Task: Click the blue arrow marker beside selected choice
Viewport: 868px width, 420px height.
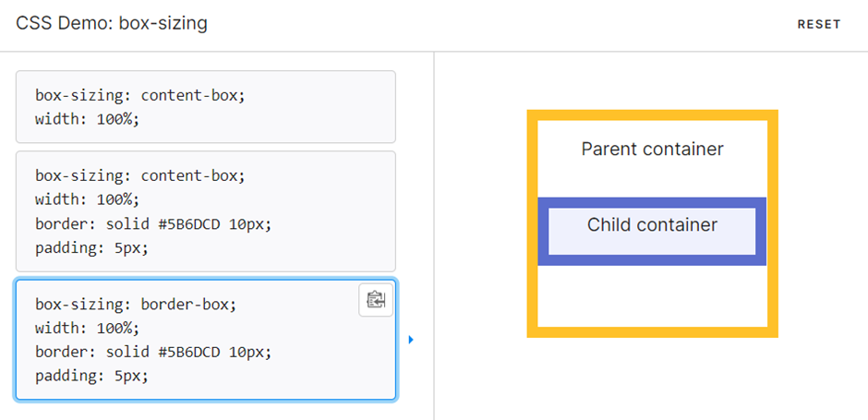Action: 411,339
